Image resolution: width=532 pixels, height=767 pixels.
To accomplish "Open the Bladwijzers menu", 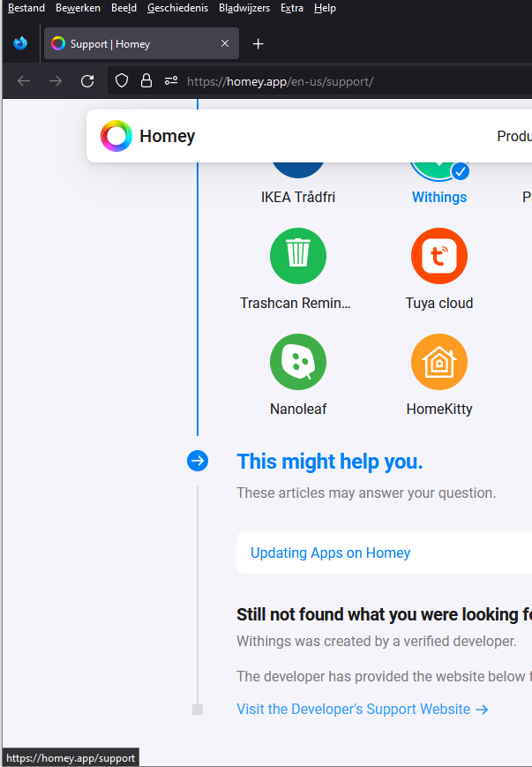I will (244, 8).
